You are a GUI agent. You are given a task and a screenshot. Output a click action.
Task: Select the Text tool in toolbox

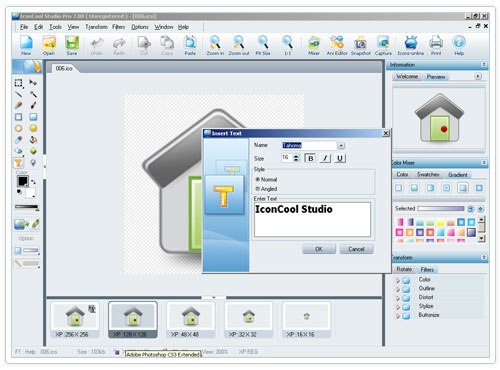coord(19,163)
